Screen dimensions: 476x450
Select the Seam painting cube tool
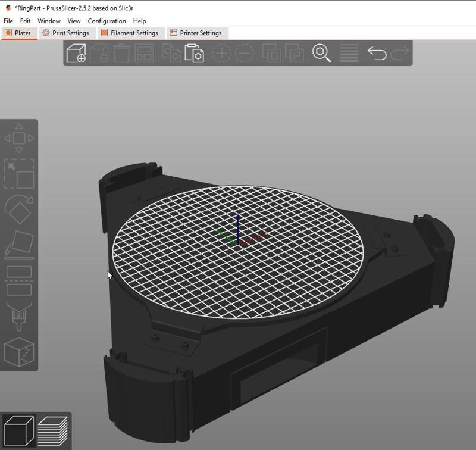point(19,352)
